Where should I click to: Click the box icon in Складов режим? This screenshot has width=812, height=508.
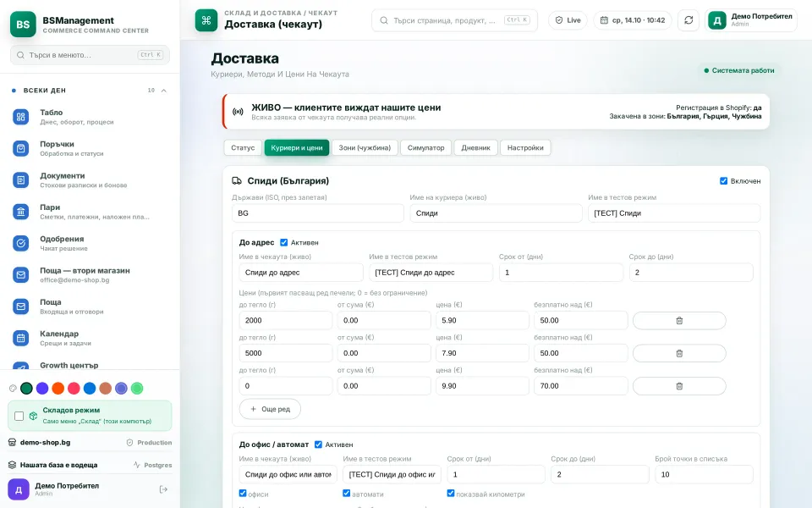tap(33, 416)
